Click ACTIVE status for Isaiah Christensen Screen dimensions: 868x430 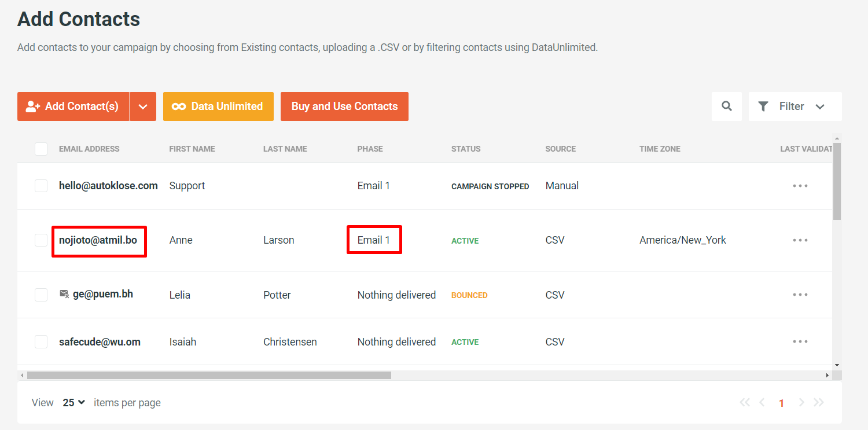[x=465, y=342]
